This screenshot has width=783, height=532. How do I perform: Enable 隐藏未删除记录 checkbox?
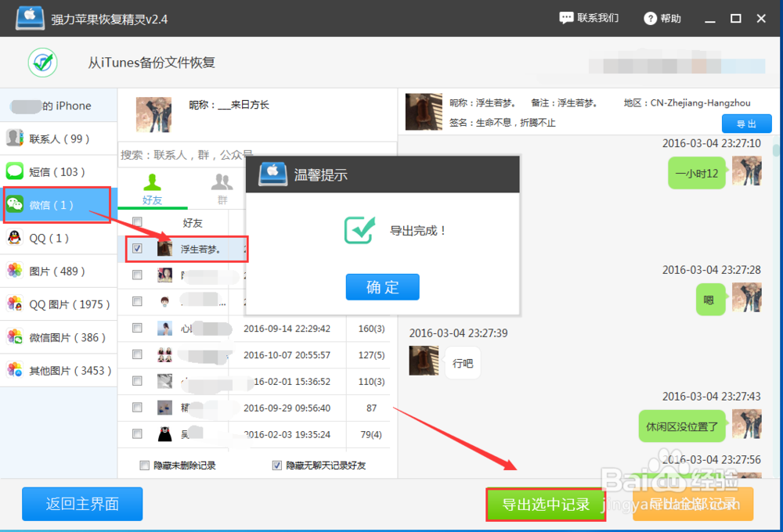(x=144, y=465)
